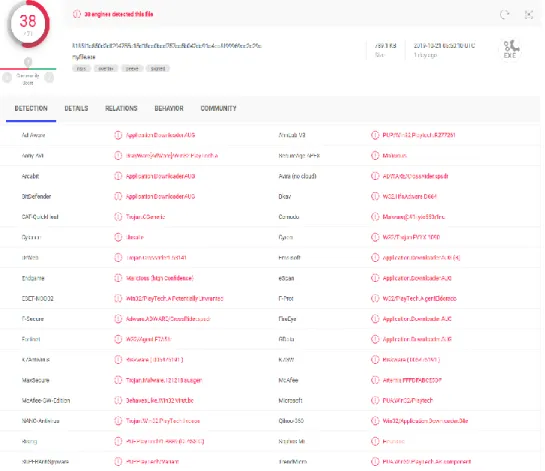Click the 38 detection score circle
The width and height of the screenshot is (545, 471).
(x=28, y=24)
